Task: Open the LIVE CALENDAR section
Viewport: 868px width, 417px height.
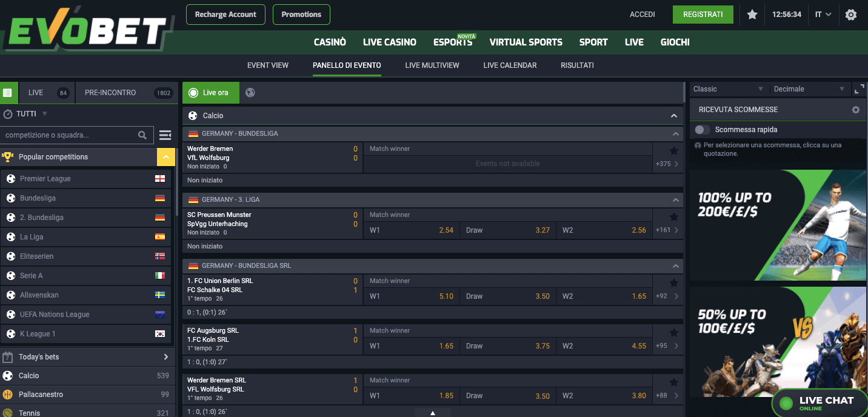Action: [x=510, y=65]
